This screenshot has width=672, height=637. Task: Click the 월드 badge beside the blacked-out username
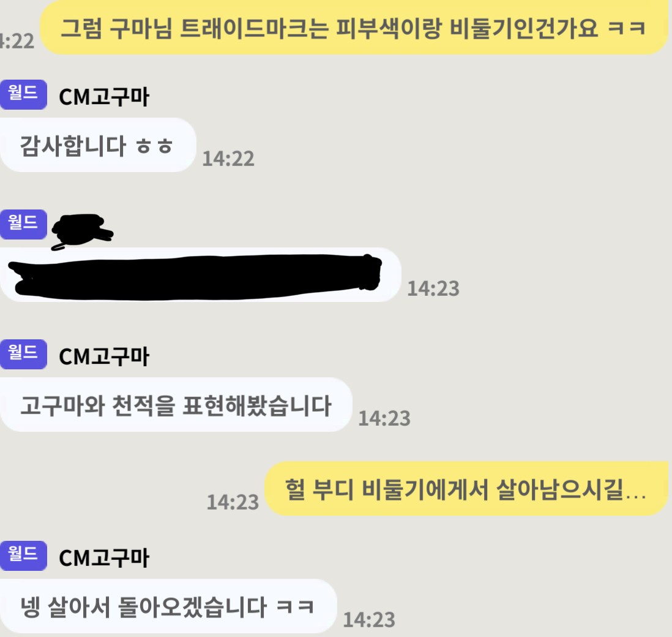click(23, 224)
